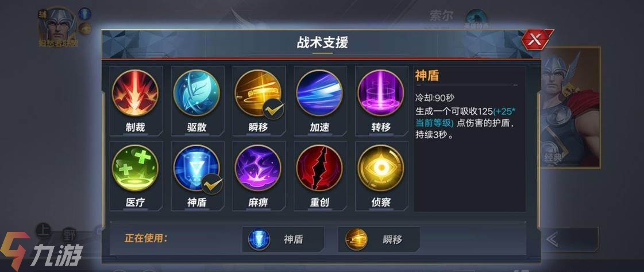Viewport: 644px width, 272px height.
Task: Pick the 加速 speed skill icon
Action: 319,93
